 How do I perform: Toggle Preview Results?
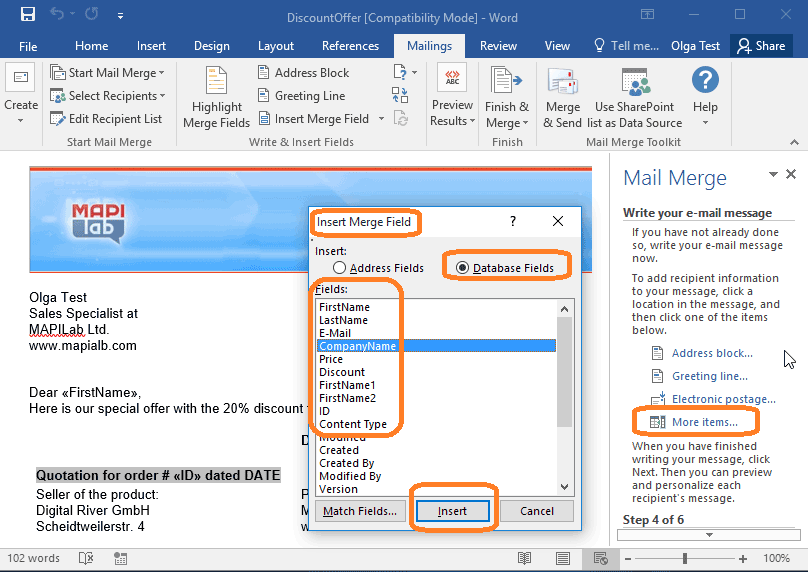pos(452,96)
